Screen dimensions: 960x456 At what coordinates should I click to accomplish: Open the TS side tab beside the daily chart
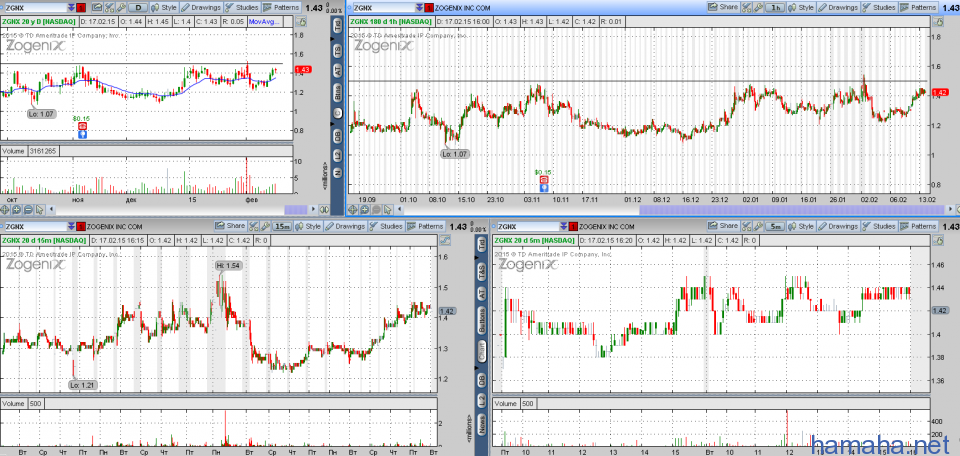tap(337, 50)
